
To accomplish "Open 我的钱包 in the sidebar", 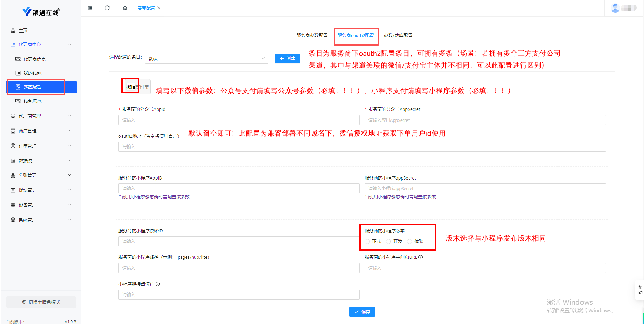I will (32, 73).
